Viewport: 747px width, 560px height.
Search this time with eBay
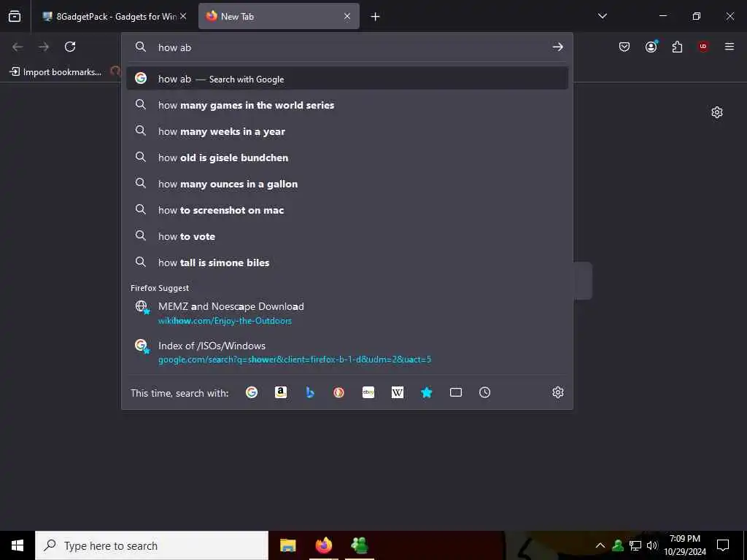click(x=368, y=392)
